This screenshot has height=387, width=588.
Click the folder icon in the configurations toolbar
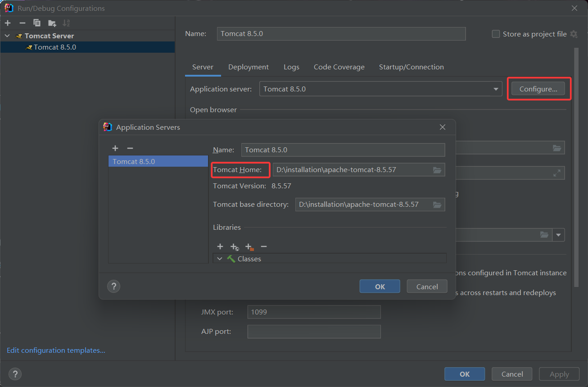point(52,23)
